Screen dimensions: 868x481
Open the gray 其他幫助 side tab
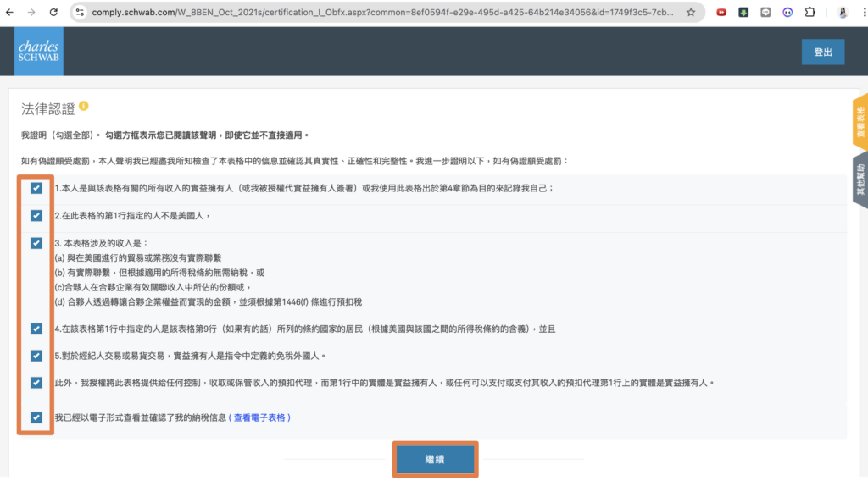860,180
